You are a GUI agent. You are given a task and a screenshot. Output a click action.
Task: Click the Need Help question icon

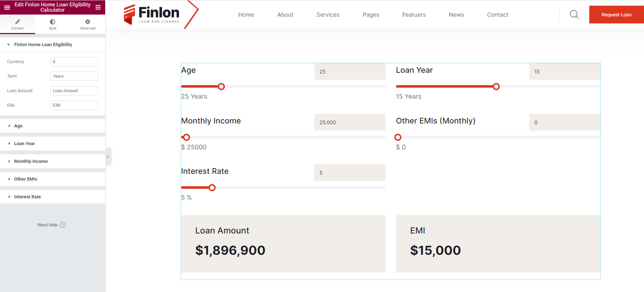click(63, 225)
